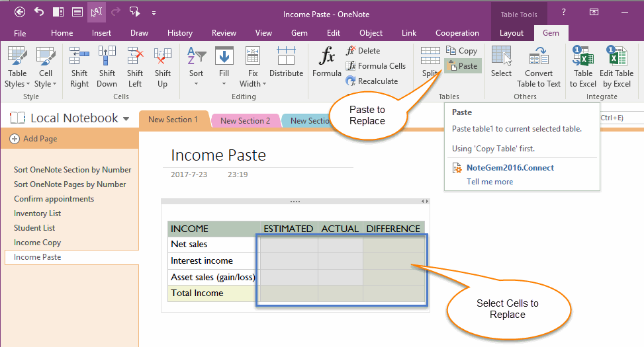The width and height of the screenshot is (644, 347).
Task: Switch to the Layout table tools tab
Action: 512,33
